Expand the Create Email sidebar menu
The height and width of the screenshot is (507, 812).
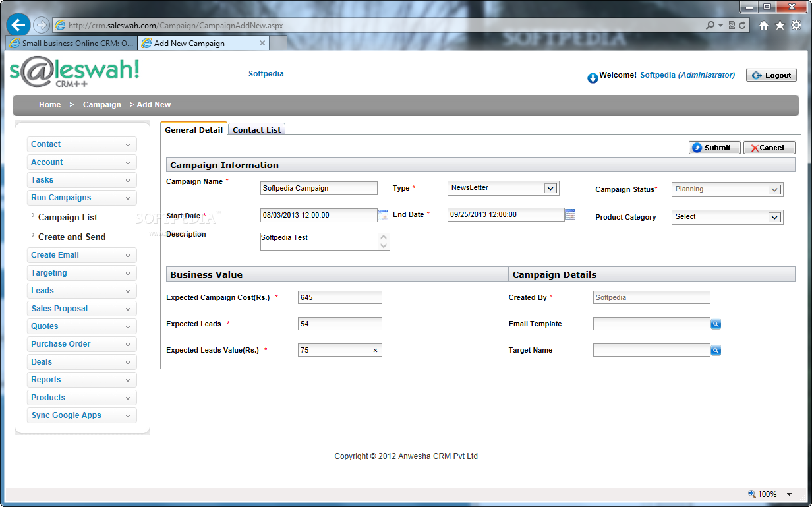(x=82, y=255)
